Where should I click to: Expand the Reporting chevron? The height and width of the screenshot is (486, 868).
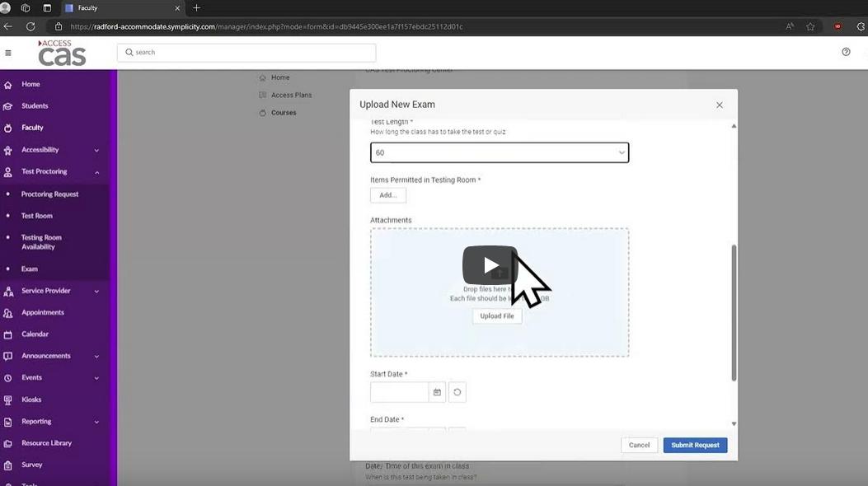[x=96, y=423]
